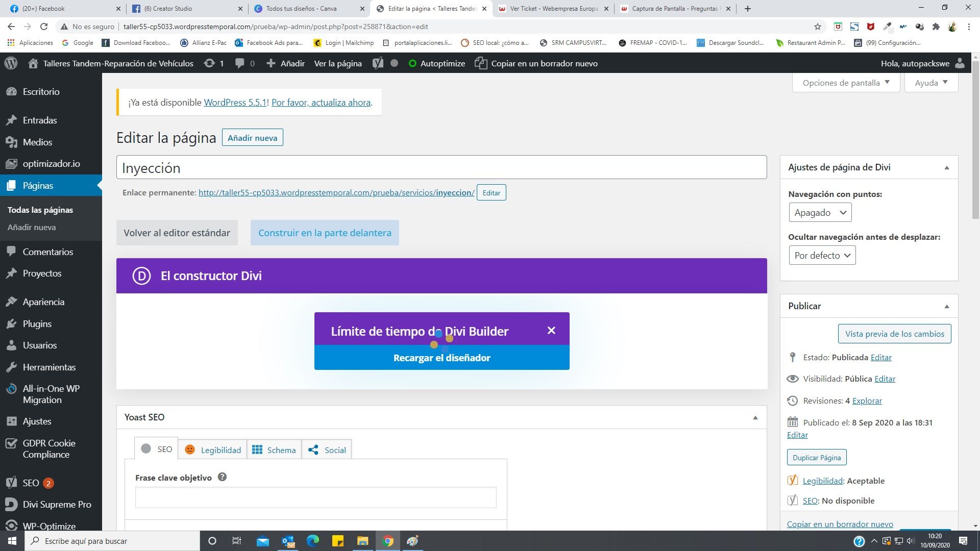Switch to the Legibilidad tab
This screenshot has width=980, height=551.
click(x=213, y=449)
